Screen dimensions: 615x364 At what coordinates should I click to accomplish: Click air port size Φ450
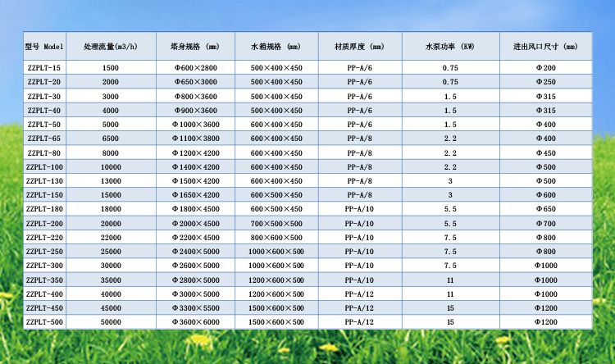pyautogui.click(x=546, y=153)
